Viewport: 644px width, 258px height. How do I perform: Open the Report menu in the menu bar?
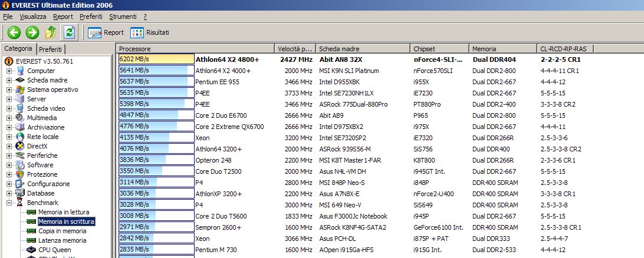pos(63,17)
